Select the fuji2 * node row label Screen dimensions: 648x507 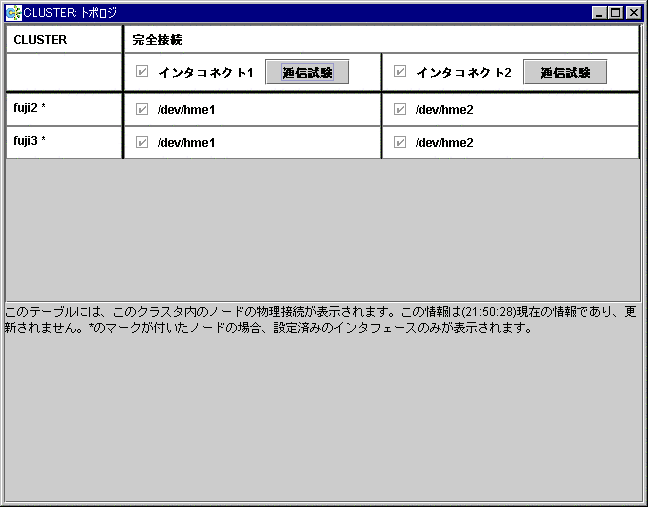(29, 108)
